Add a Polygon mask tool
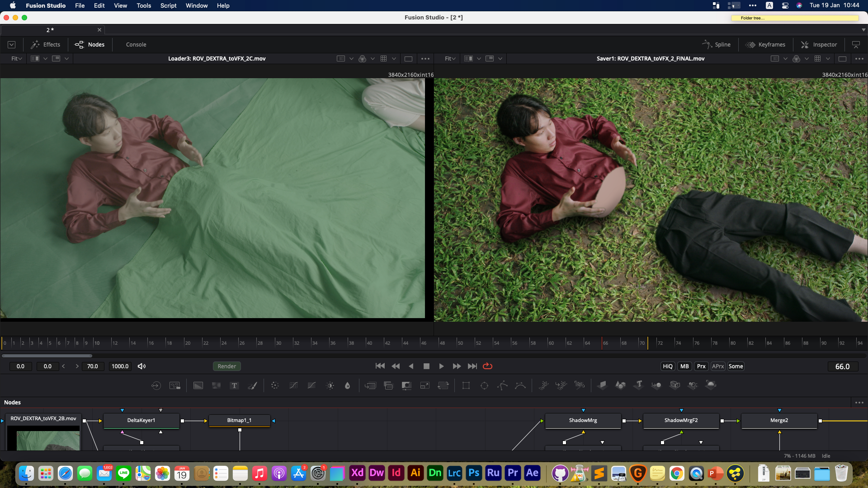 click(502, 385)
